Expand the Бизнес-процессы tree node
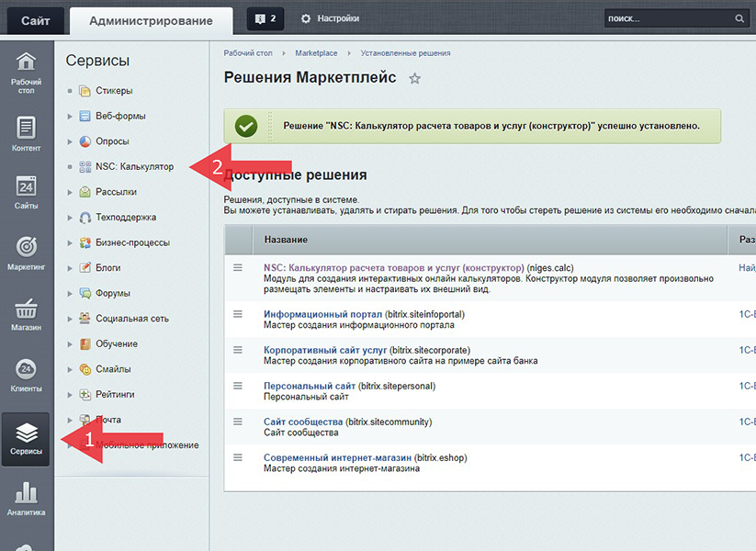756x551 pixels. point(70,242)
